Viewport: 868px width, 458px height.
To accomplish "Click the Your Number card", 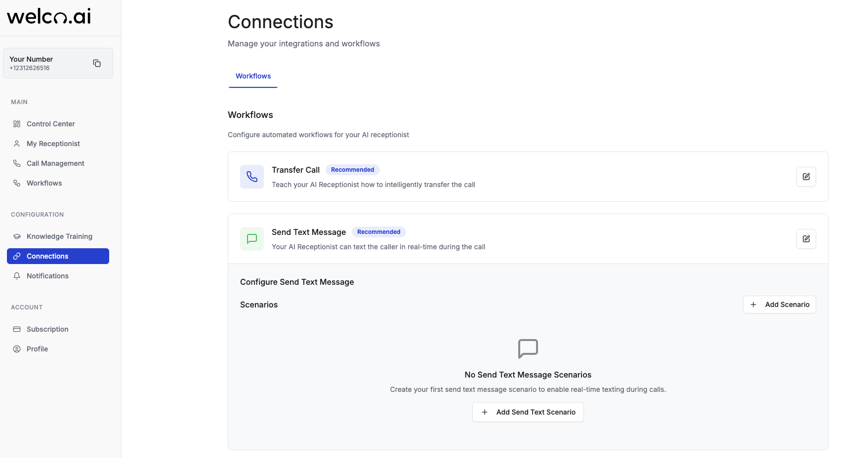I will coord(58,63).
